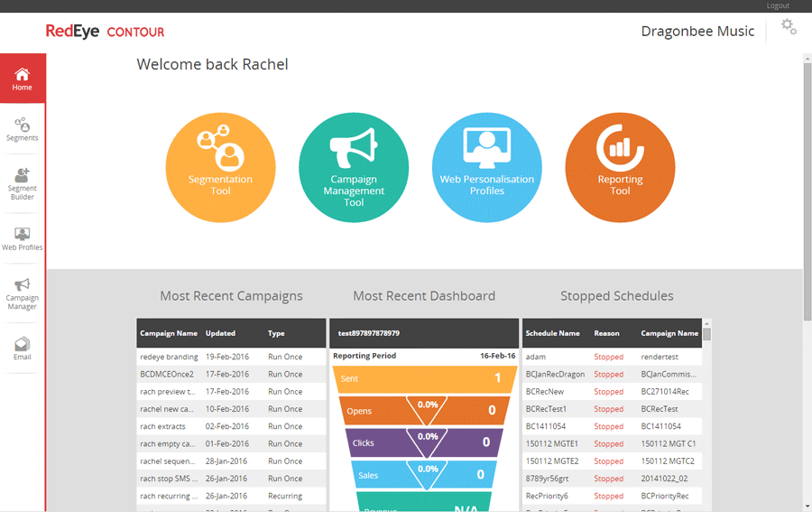Viewport: 812px width, 512px height.
Task: Open Segment Builder from sidebar
Action: pos(23,183)
